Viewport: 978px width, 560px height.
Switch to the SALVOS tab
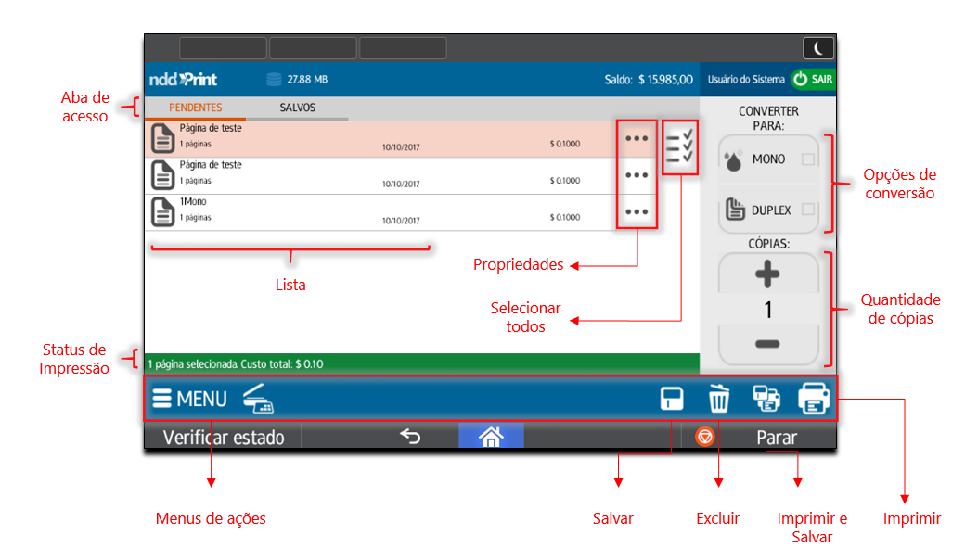(x=298, y=108)
